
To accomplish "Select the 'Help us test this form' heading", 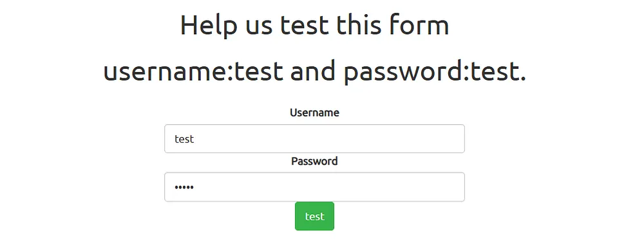I will pyautogui.click(x=314, y=24).
